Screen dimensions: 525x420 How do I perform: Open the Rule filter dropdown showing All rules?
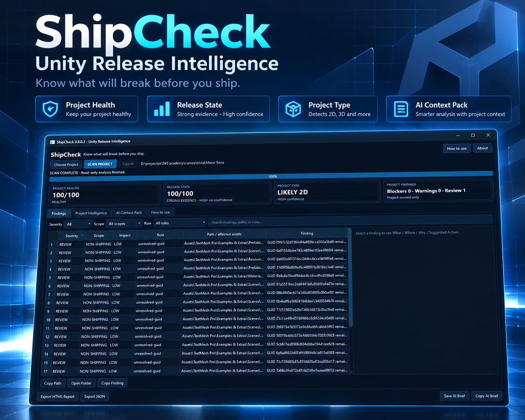coord(180,223)
